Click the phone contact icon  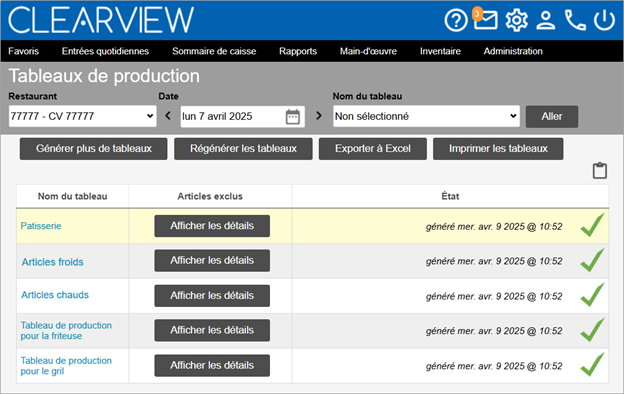pos(575,20)
